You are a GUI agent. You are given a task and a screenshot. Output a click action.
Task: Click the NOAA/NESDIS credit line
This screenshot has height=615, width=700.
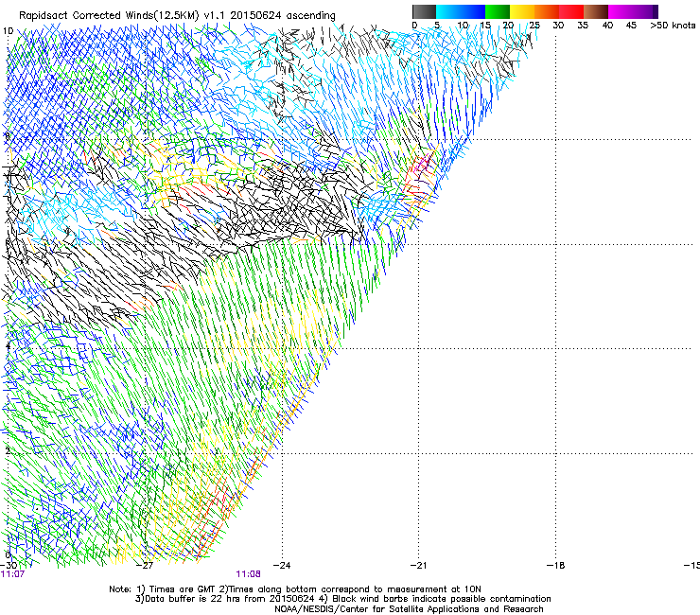point(409,609)
